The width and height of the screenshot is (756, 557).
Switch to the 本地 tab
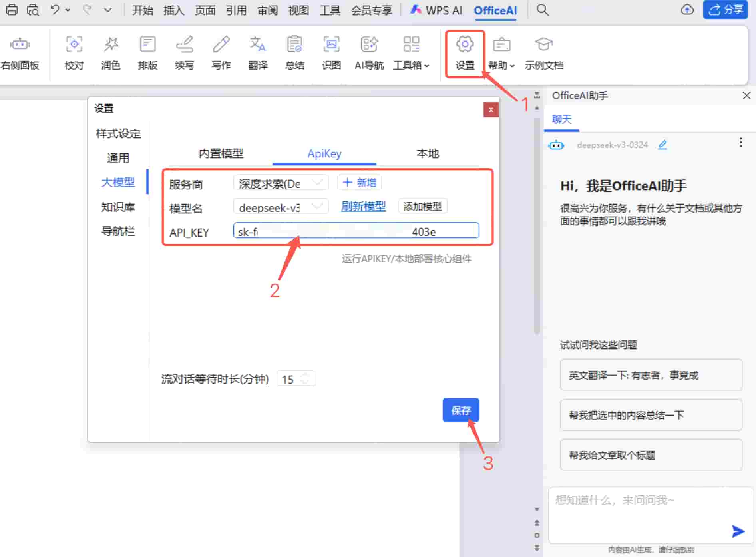coord(427,154)
